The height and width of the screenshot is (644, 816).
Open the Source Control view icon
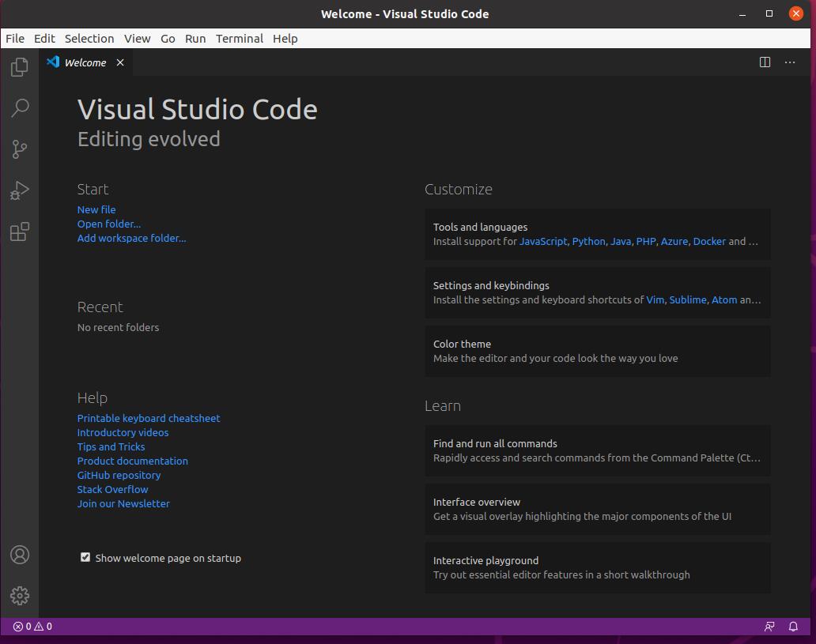19,149
